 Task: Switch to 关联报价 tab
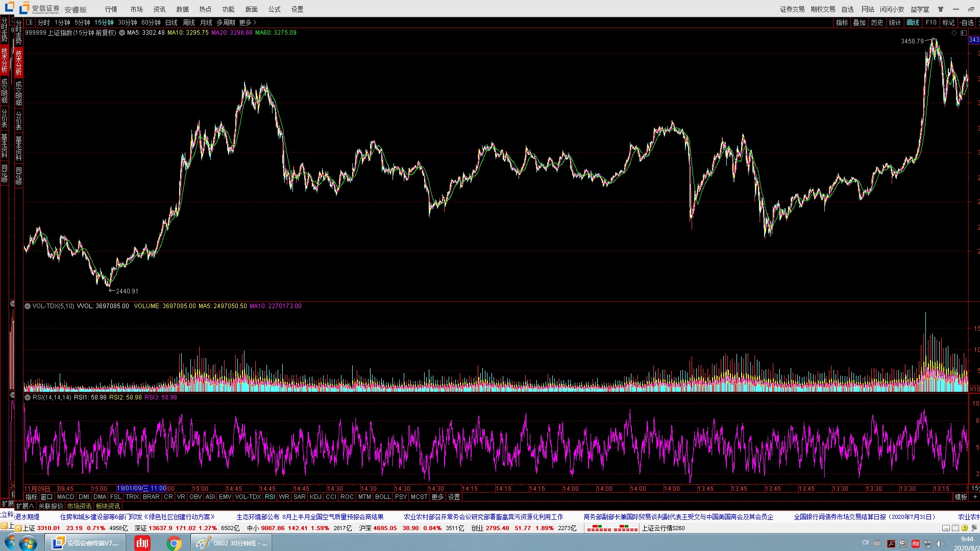[x=51, y=506]
